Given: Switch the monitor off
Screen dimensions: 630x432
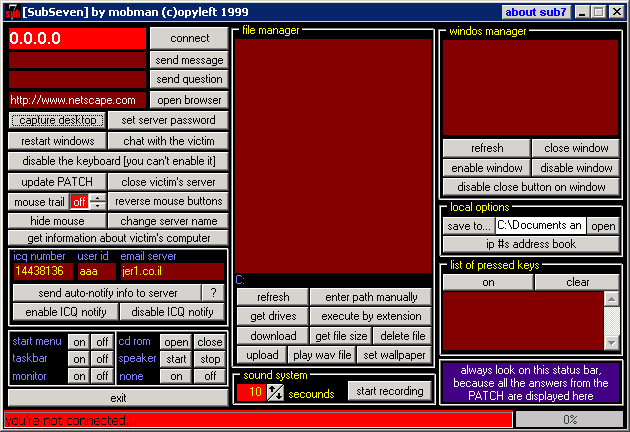Looking at the screenshot, I should pos(101,376).
